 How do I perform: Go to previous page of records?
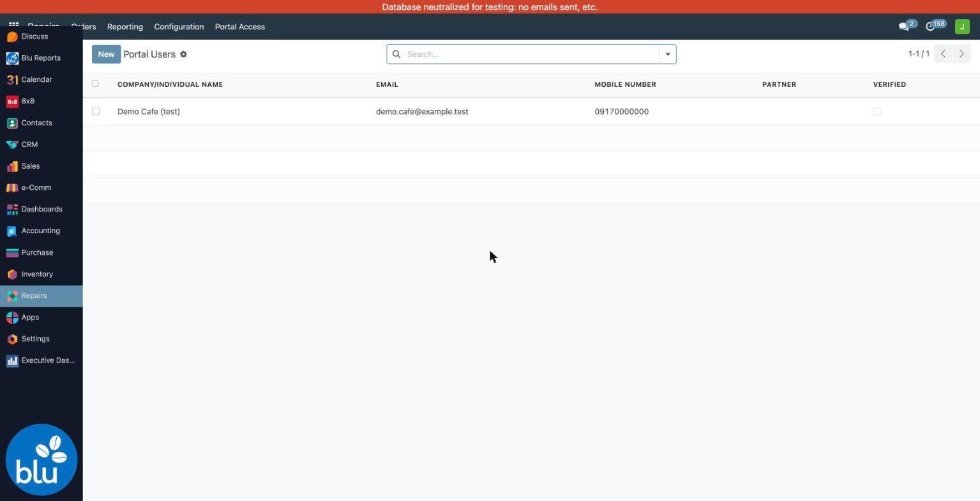tap(943, 54)
